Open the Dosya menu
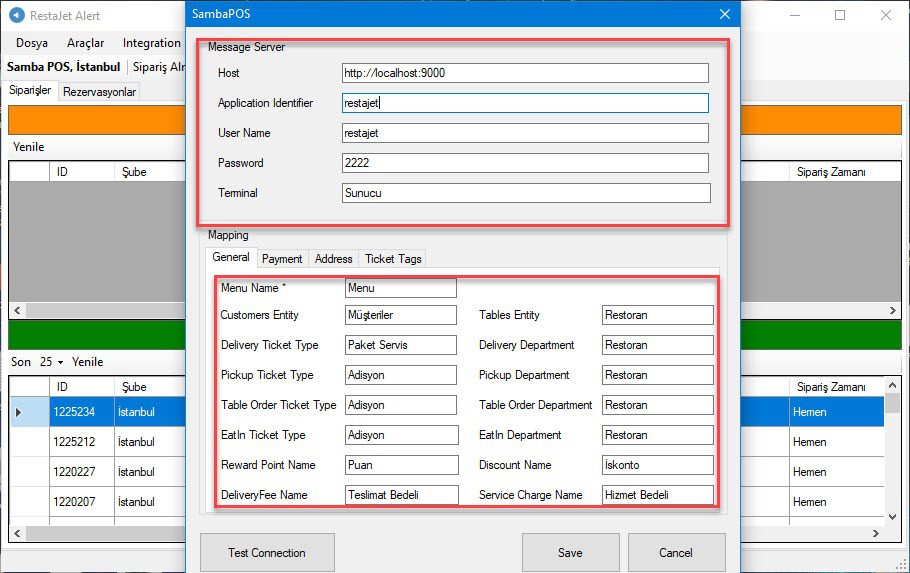This screenshot has width=910, height=573. pos(32,43)
